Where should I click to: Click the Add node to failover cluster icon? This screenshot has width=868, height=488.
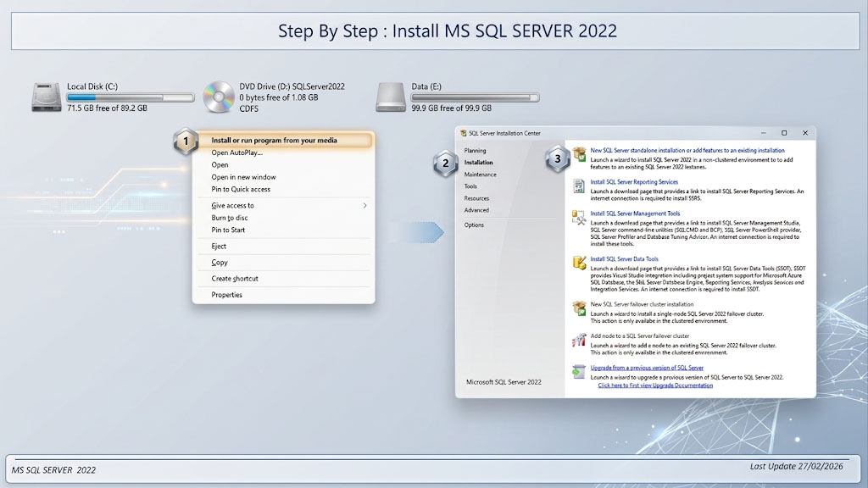(x=579, y=340)
